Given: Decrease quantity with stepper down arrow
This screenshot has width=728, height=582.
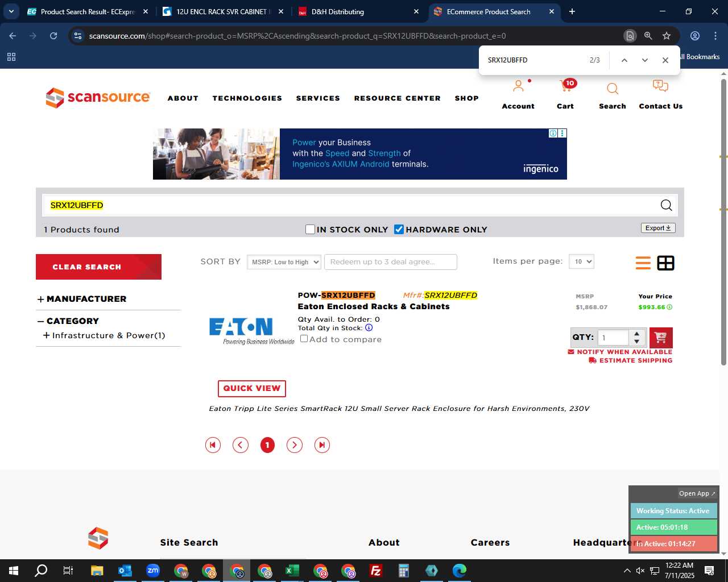Looking at the screenshot, I should click(x=637, y=342).
